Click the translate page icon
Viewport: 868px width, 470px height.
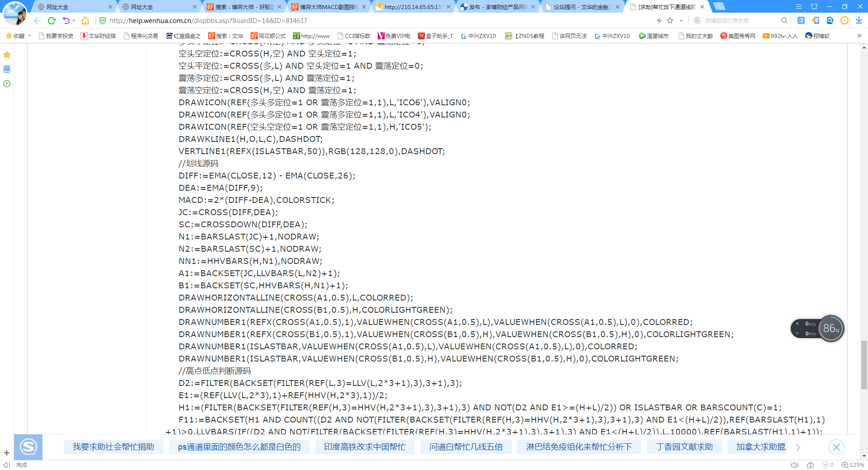pyautogui.click(x=801, y=21)
